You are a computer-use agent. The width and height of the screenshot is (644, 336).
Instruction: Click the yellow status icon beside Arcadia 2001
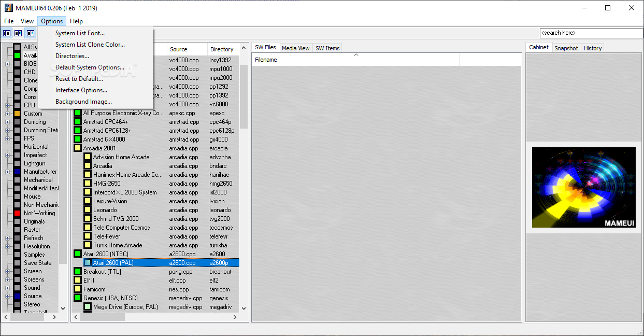(78, 148)
